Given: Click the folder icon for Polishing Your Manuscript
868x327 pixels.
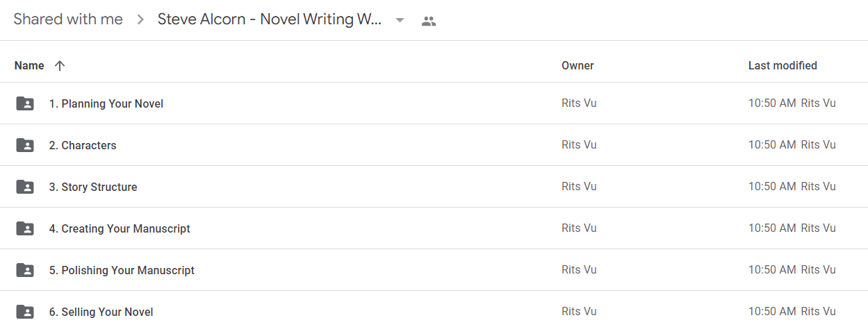Looking at the screenshot, I should tap(25, 270).
